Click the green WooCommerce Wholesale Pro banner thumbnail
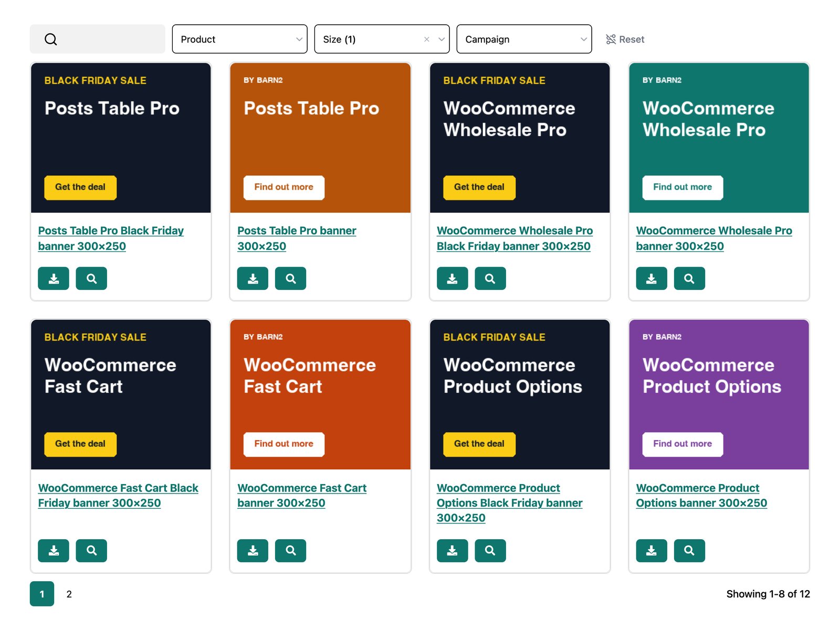This screenshot has width=840, height=630. click(x=719, y=138)
